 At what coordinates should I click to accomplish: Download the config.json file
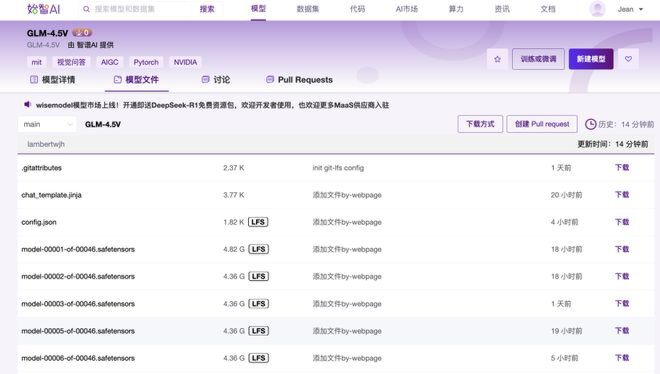click(x=622, y=222)
